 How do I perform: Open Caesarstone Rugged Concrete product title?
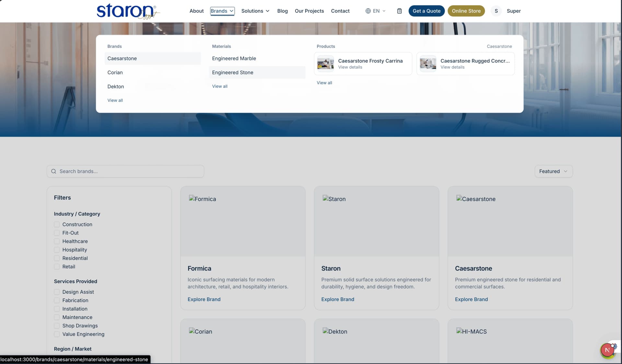tap(475, 61)
